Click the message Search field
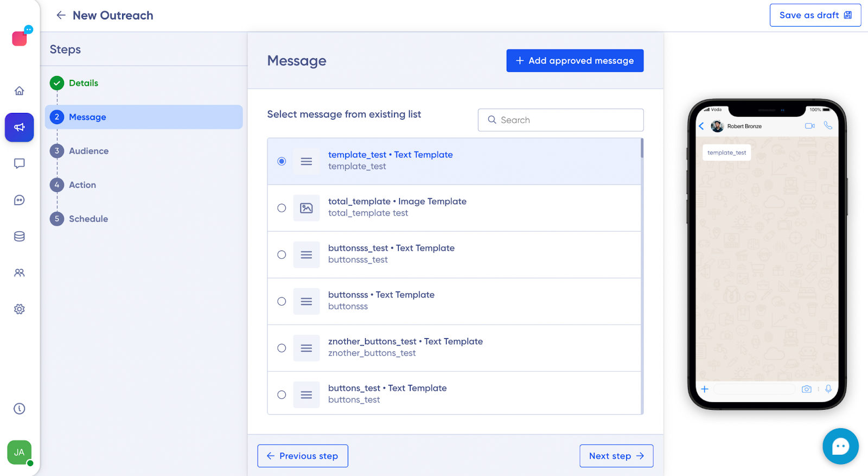 (x=561, y=120)
